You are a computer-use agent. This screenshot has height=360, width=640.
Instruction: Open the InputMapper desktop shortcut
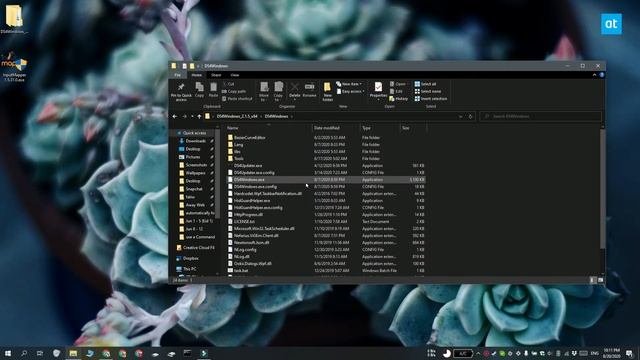coord(14,67)
